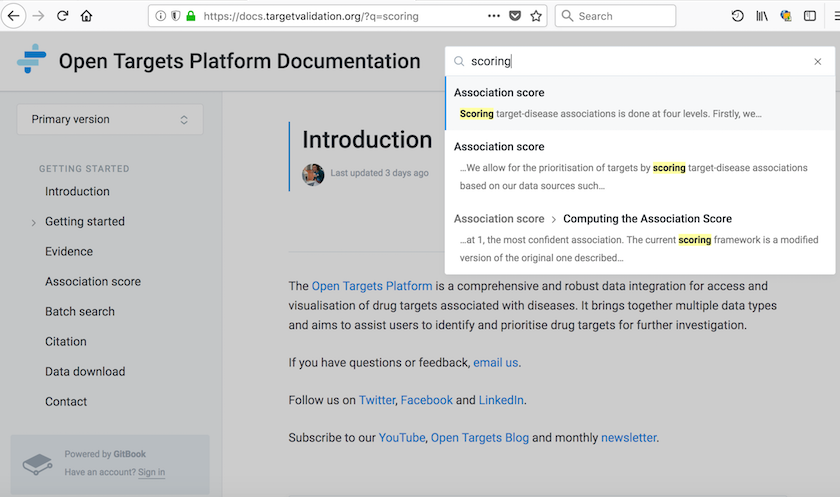Screen dimensions: 840x497
Task: Open Citation in the sidebar
Action: click(x=65, y=341)
